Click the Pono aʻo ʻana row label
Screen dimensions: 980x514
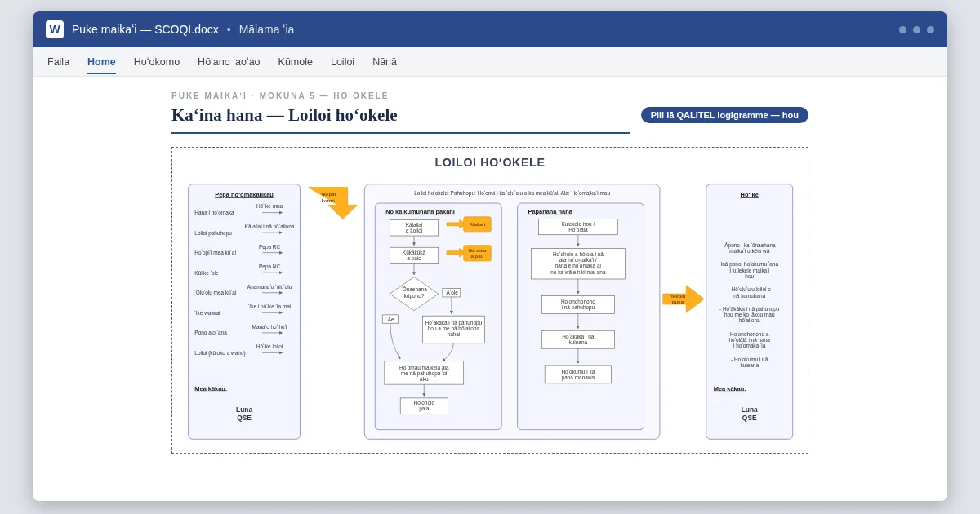[x=211, y=333]
